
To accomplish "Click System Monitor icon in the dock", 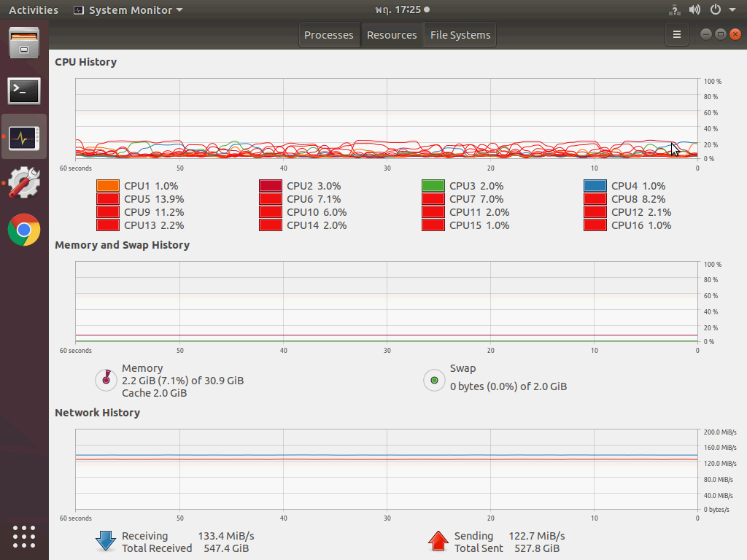I will [24, 138].
